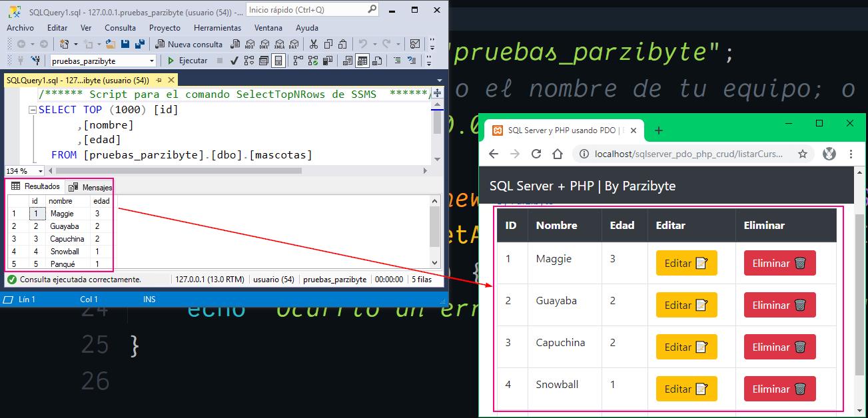Open the Consulta menu
Viewport: 868px width, 418px height.
point(120,28)
